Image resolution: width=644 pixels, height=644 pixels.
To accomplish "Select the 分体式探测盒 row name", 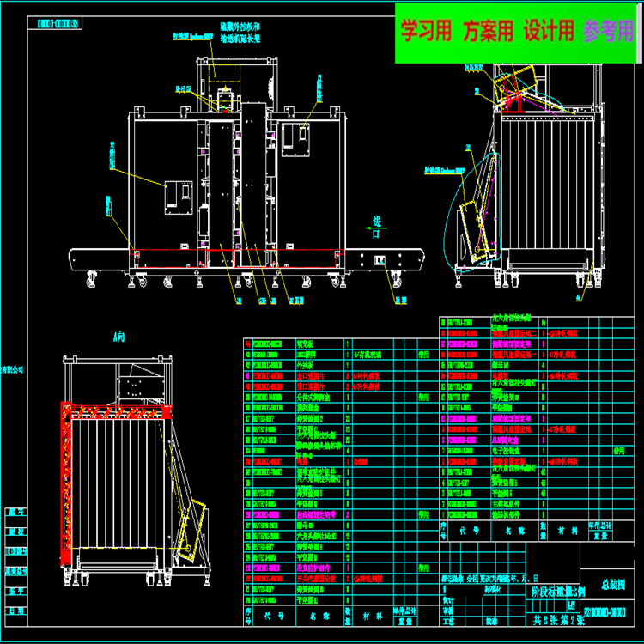I will (x=313, y=398).
